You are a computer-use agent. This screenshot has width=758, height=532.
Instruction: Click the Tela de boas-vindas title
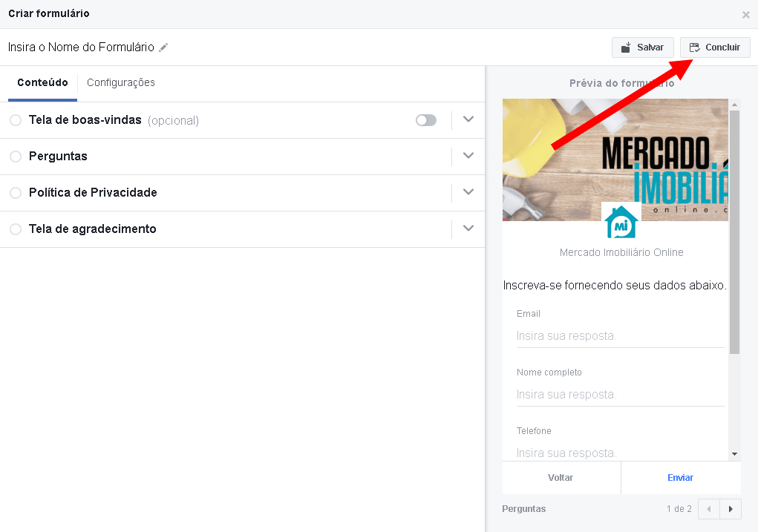85,120
